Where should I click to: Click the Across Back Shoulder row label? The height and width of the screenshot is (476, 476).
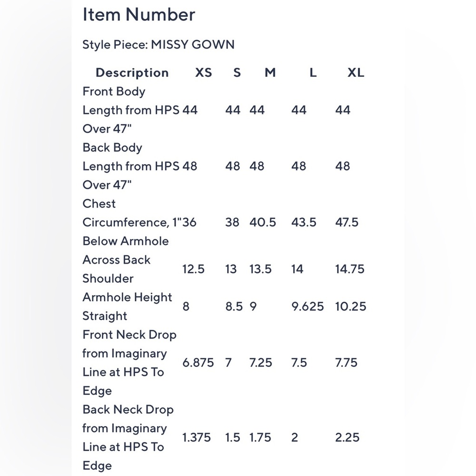(117, 269)
